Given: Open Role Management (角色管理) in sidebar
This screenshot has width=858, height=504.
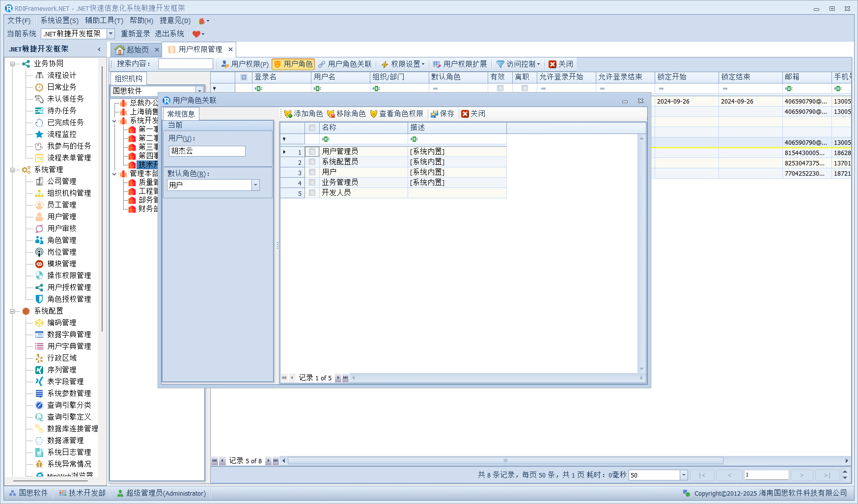Looking at the screenshot, I should (x=61, y=240).
